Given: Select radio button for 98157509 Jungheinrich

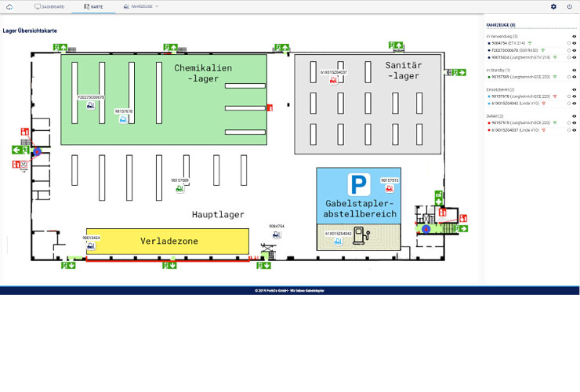Looking at the screenshot, I should pyautogui.click(x=568, y=77).
